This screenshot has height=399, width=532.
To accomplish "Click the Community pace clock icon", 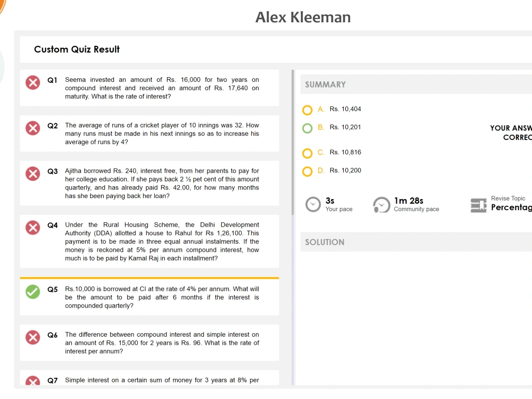I will [381, 205].
